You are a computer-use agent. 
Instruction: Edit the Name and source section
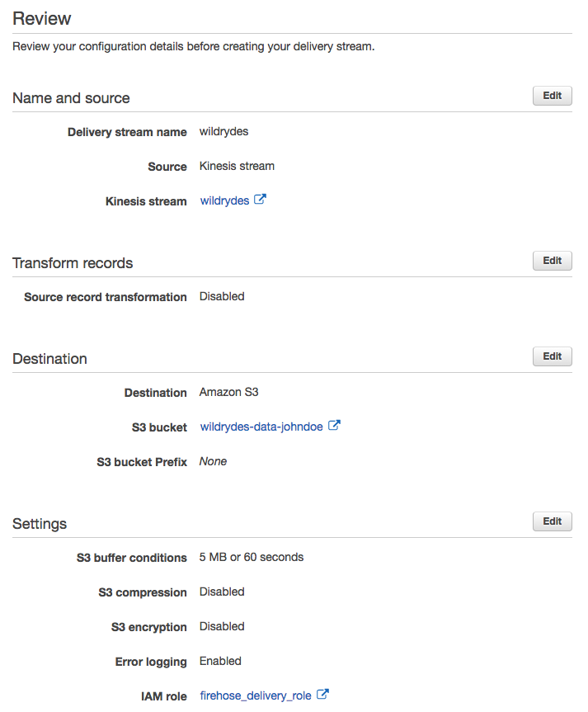[553, 96]
